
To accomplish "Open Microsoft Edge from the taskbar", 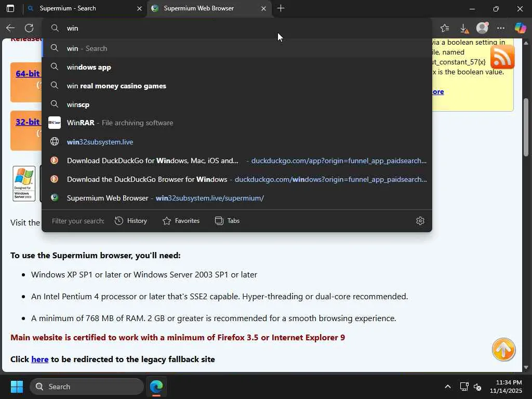I will (156, 387).
